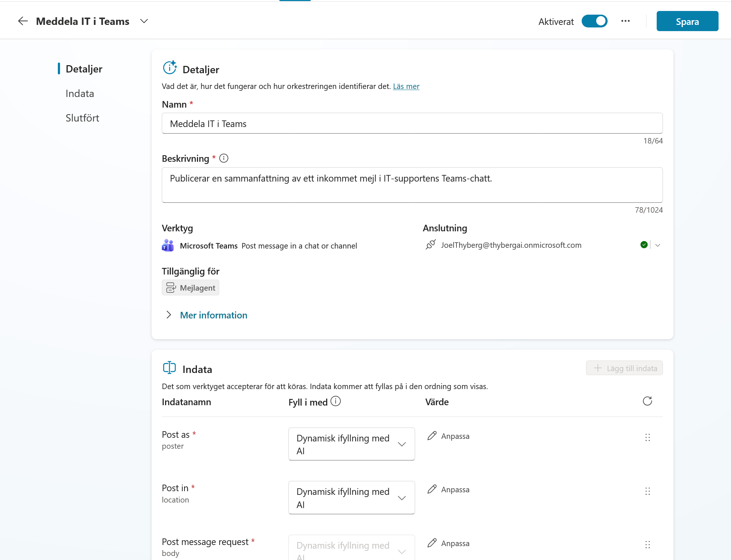Click the Detaljer section sparkle info icon
This screenshot has width=731, height=560.
pyautogui.click(x=170, y=67)
